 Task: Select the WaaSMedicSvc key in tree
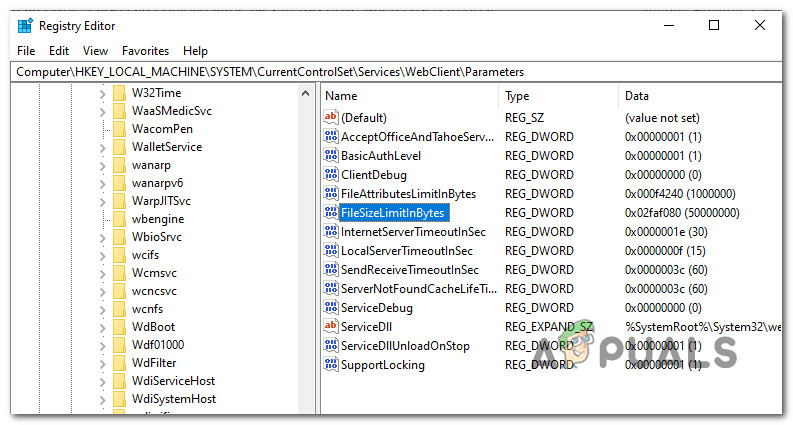pyautogui.click(x=171, y=111)
